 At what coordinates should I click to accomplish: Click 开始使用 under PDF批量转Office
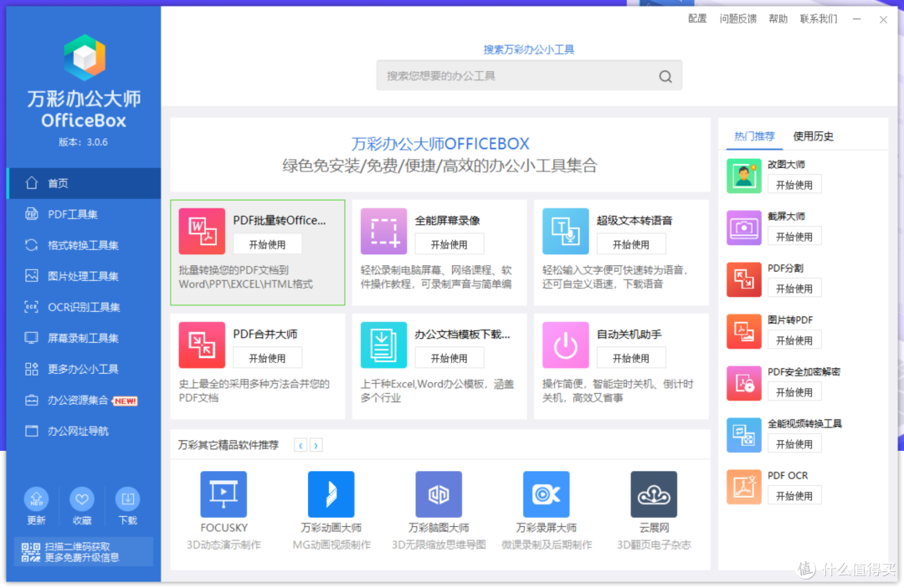[x=267, y=245]
